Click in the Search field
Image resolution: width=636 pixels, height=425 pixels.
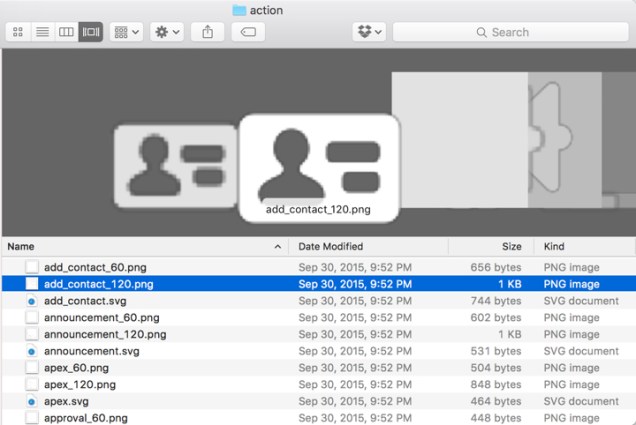click(510, 32)
